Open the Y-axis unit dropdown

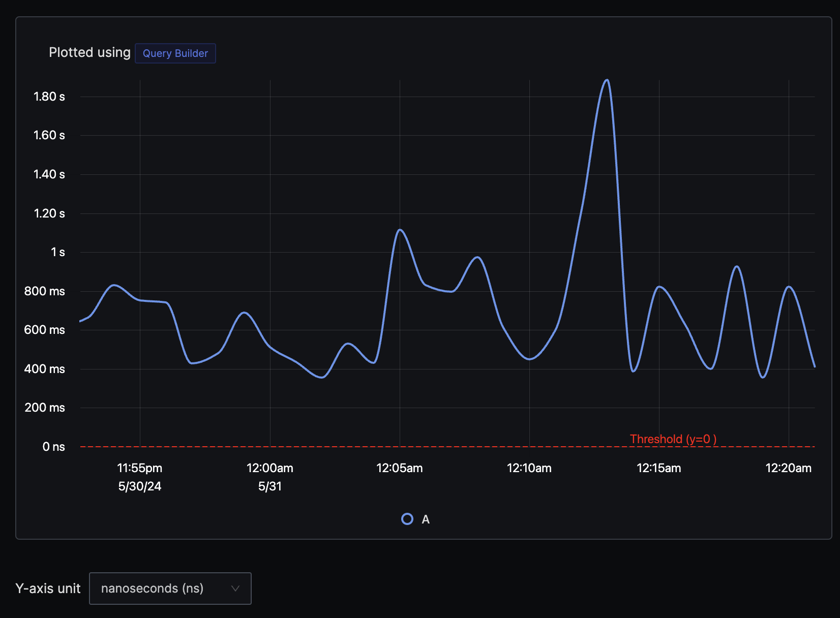170,589
